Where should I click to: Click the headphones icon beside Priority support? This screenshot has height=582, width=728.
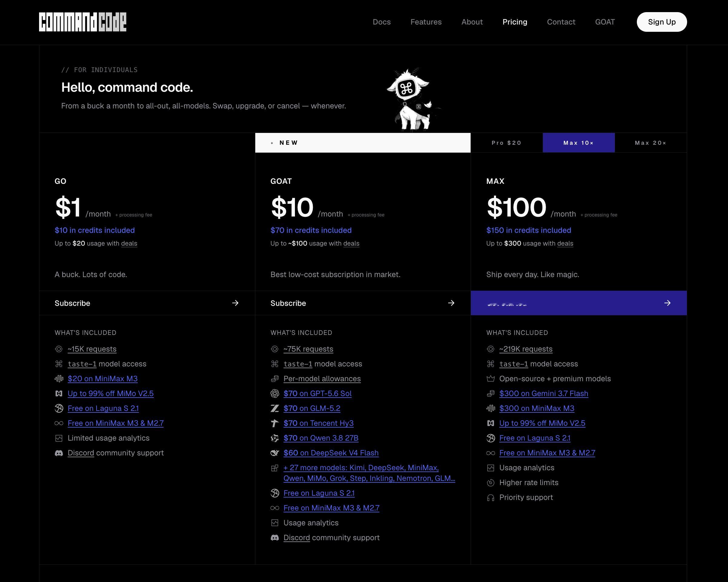point(491,498)
